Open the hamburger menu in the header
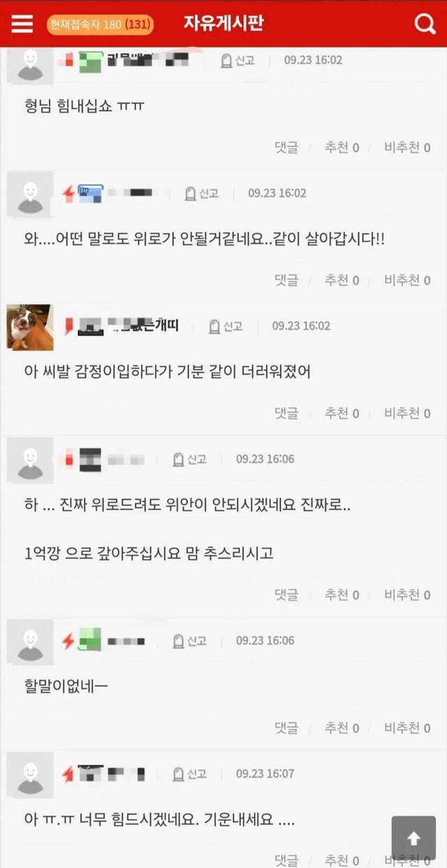Viewport: 447px width, 868px height. click(x=22, y=24)
